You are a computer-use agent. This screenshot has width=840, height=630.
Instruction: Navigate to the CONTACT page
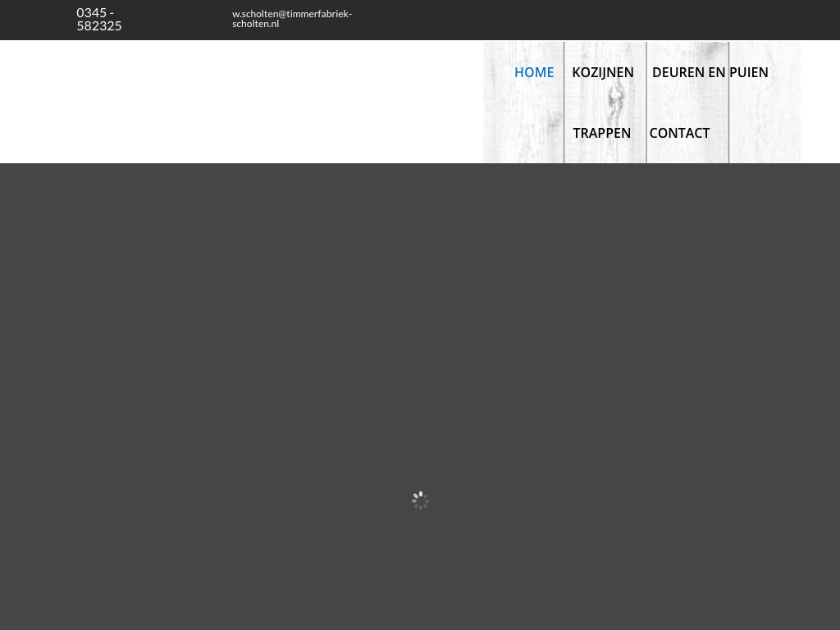[x=679, y=133]
